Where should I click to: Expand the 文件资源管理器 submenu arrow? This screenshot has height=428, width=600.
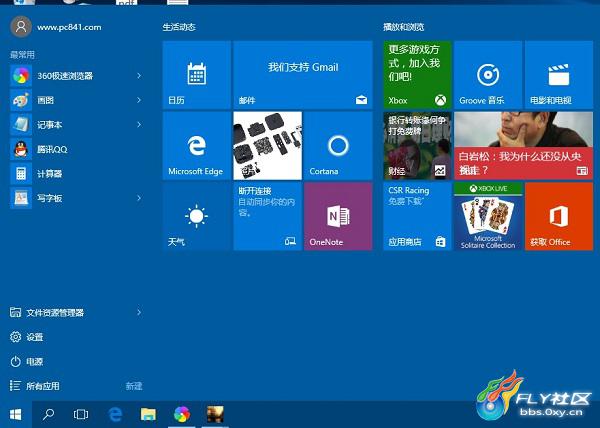click(139, 312)
